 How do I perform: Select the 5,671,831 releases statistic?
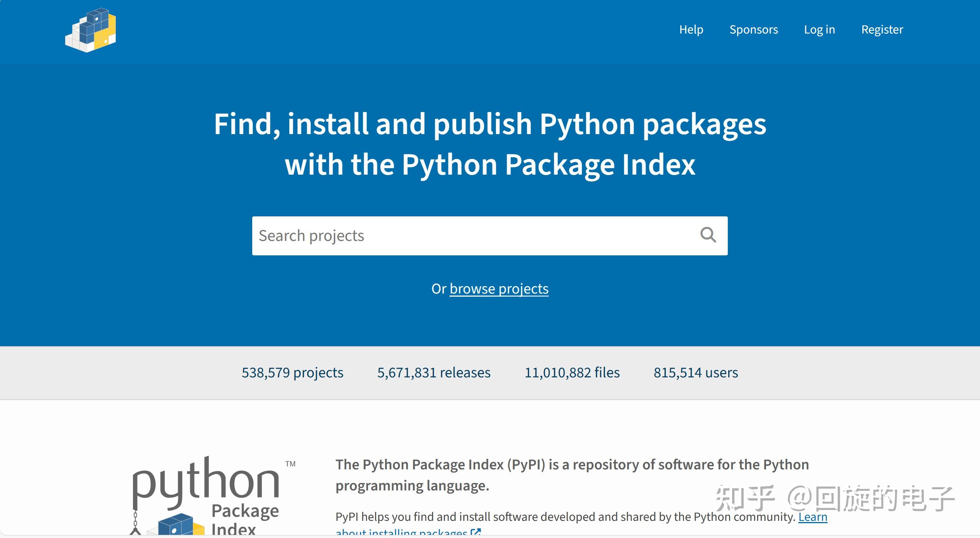[x=434, y=373]
